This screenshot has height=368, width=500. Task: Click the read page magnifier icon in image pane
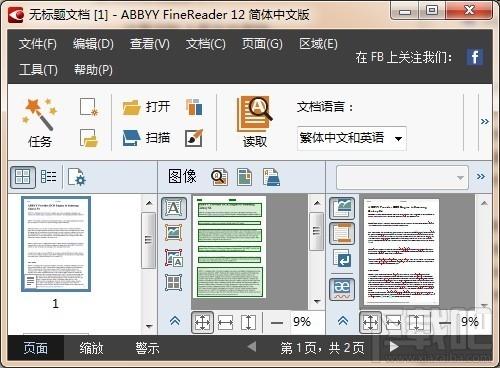(219, 177)
